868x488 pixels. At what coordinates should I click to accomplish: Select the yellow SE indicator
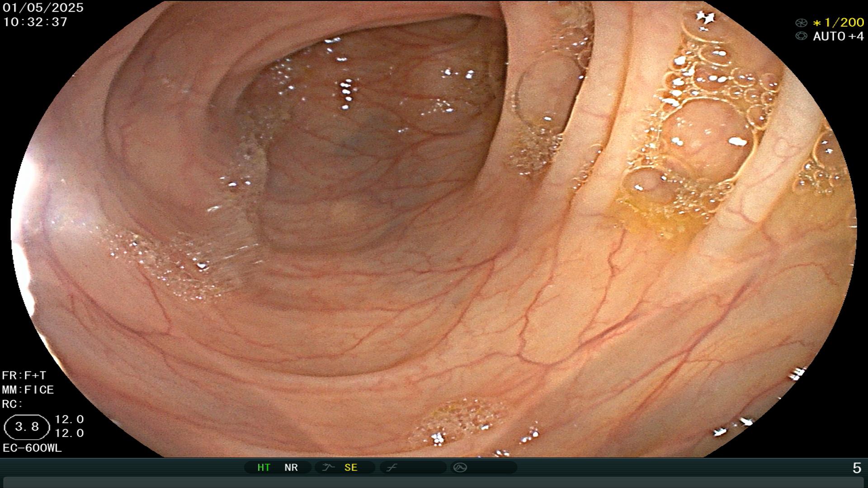(351, 468)
